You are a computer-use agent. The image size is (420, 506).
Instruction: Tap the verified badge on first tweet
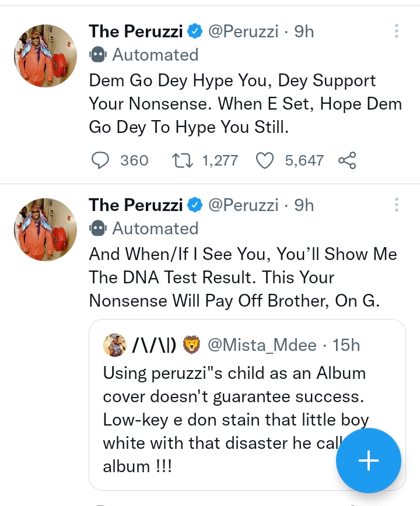(x=194, y=31)
